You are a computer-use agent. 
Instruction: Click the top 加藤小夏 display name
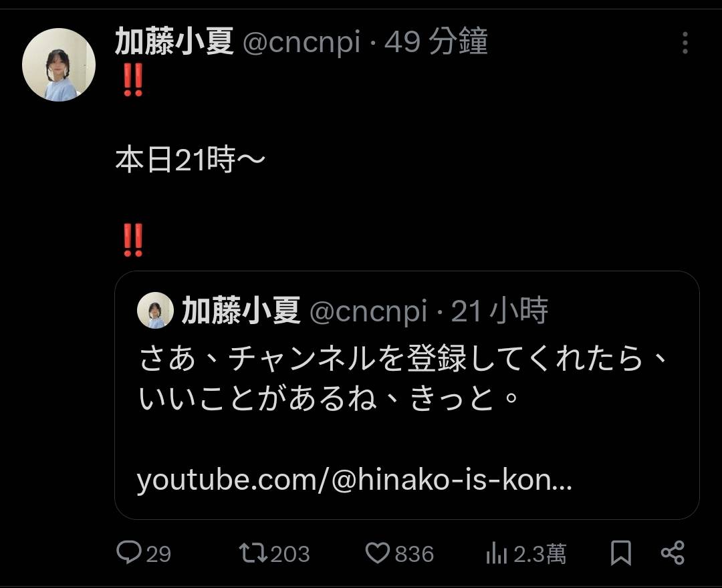tap(174, 43)
